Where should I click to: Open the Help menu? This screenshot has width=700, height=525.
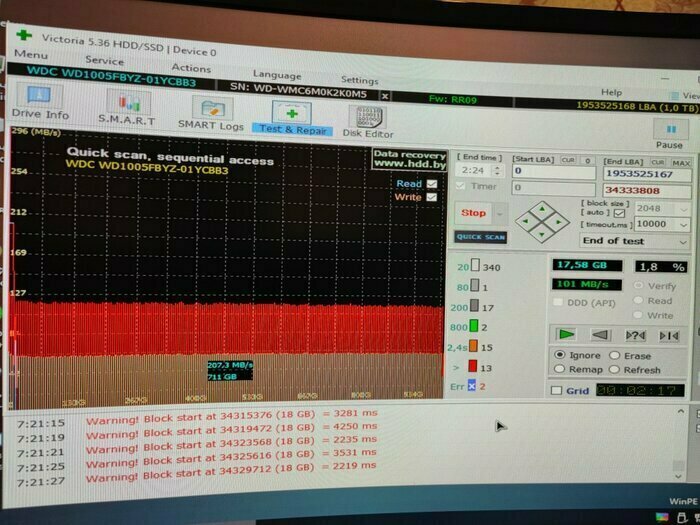click(x=611, y=92)
